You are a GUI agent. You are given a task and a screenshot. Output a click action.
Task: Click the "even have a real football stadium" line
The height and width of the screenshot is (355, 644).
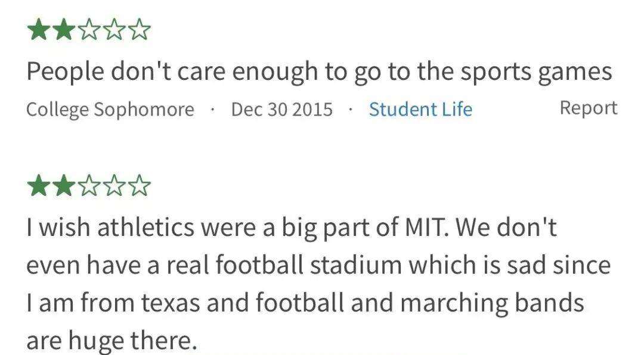(x=318, y=264)
